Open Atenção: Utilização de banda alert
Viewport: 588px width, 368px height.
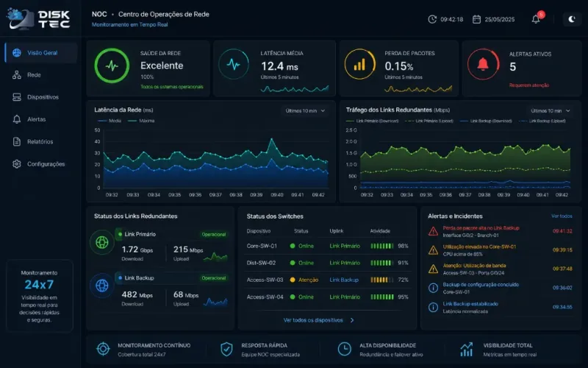(474, 266)
